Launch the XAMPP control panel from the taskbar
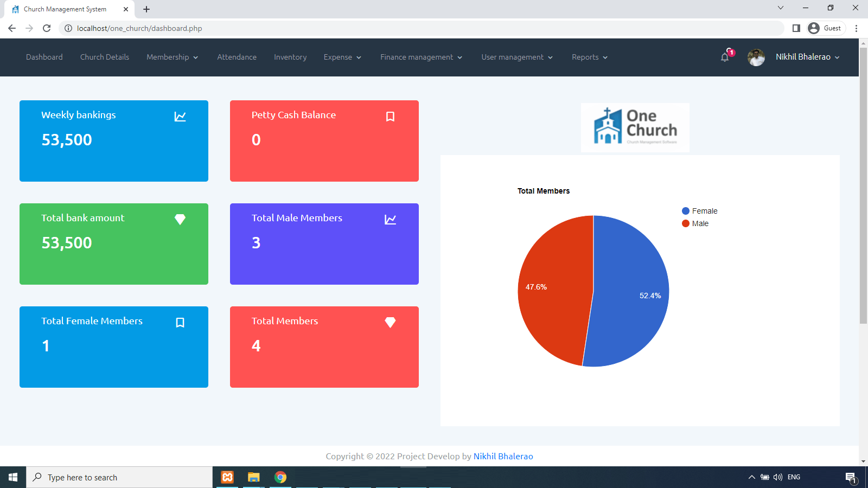 click(227, 477)
